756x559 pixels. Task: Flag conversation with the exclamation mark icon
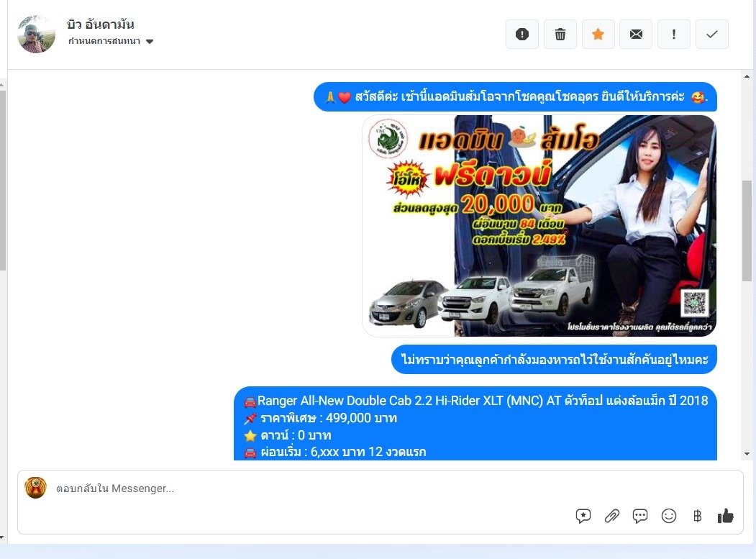pyautogui.click(x=674, y=35)
